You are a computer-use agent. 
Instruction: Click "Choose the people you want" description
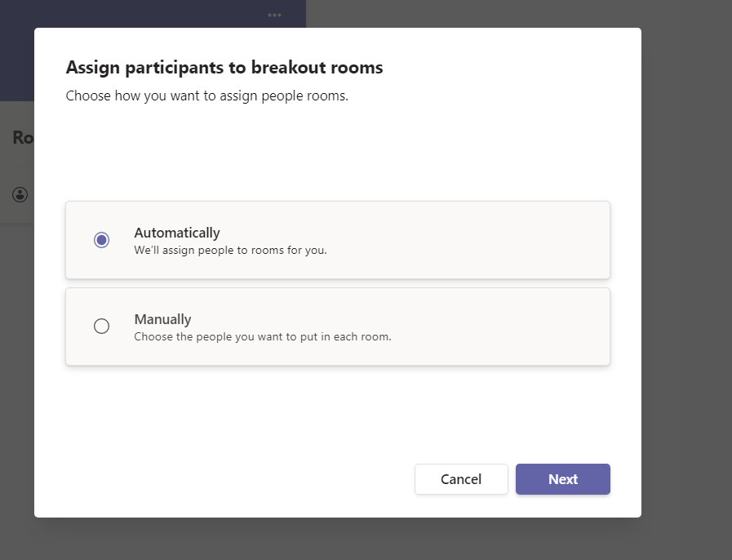[262, 336]
